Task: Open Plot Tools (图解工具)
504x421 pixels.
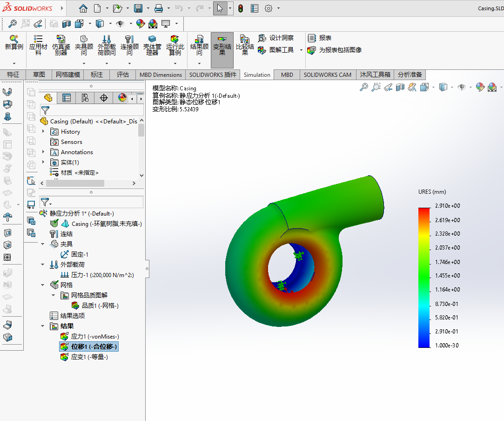Action: (x=276, y=50)
